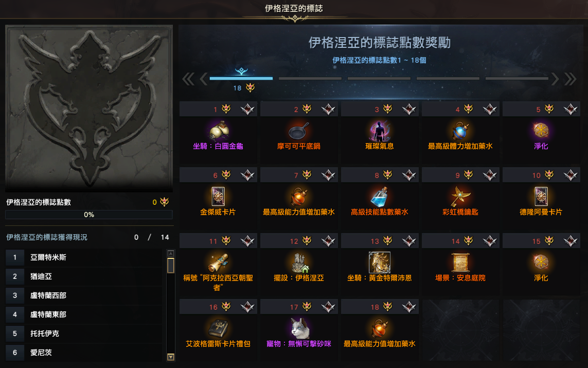588x368 pixels.
Task: Select the 摩可可平底鍋 frying pan icon
Action: tap(299, 131)
